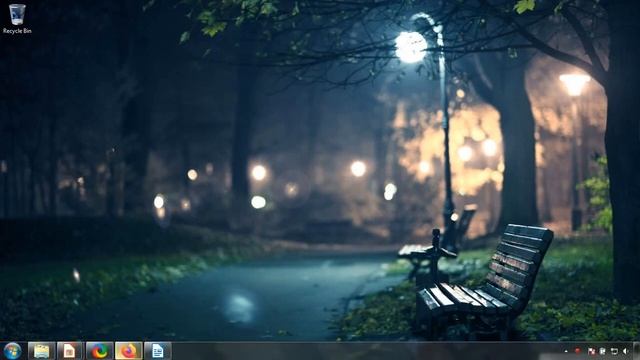Open the Recycle Bin desktop icon

(x=17, y=19)
